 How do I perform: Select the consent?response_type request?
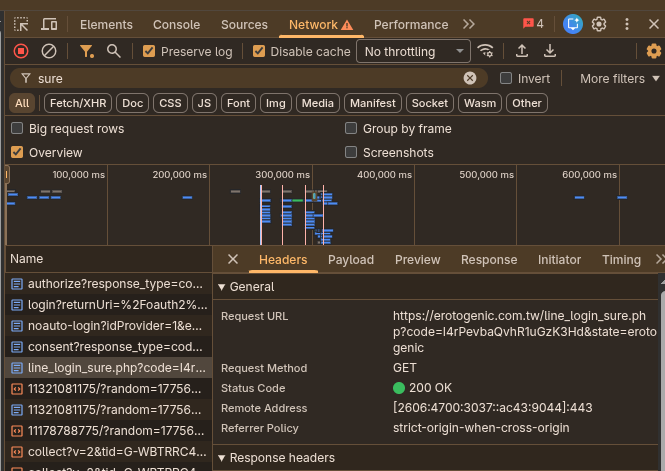(x=109, y=346)
